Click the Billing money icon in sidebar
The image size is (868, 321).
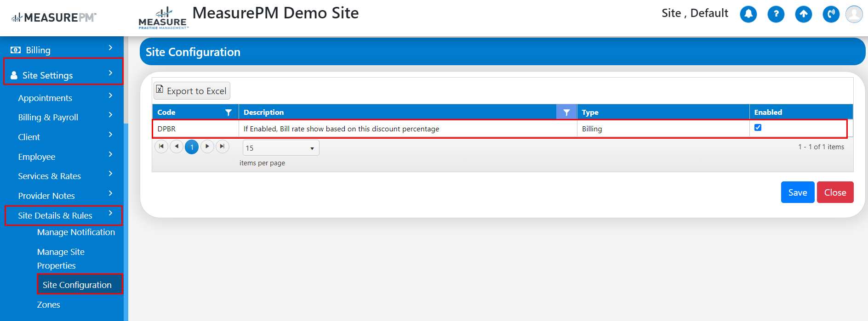(x=16, y=50)
